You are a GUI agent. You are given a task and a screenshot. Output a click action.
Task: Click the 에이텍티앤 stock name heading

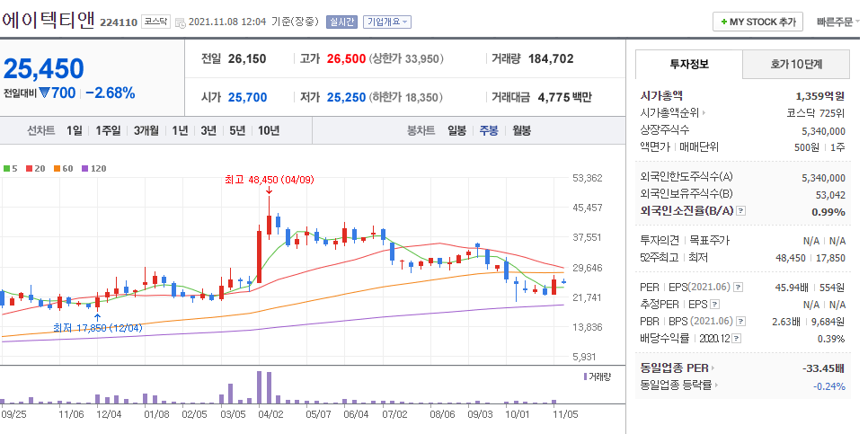pyautogui.click(x=49, y=20)
